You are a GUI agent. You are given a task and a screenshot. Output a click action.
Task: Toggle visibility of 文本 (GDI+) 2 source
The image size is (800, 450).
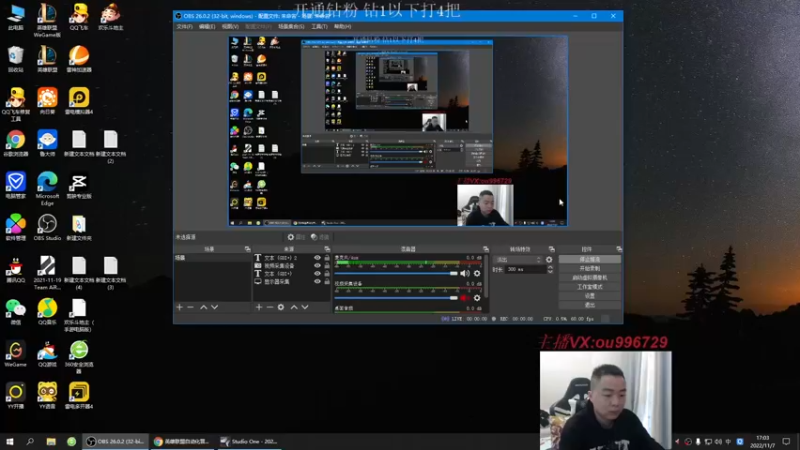pos(317,258)
